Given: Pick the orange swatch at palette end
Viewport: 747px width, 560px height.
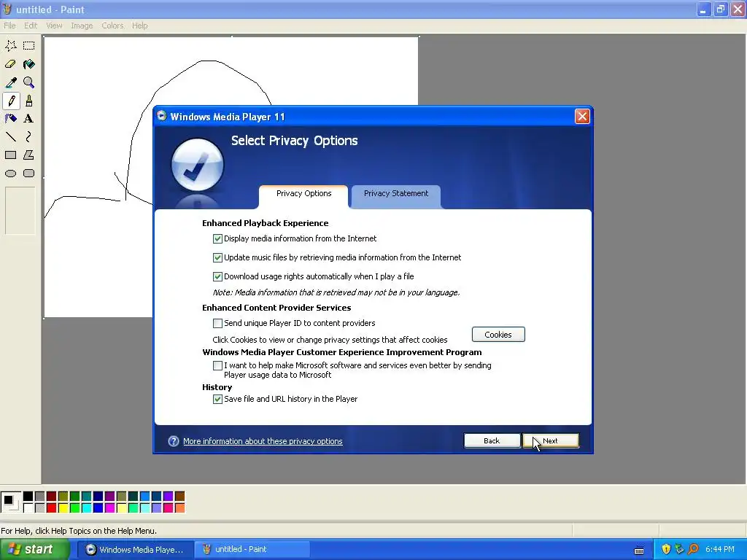Looking at the screenshot, I should (179, 508).
